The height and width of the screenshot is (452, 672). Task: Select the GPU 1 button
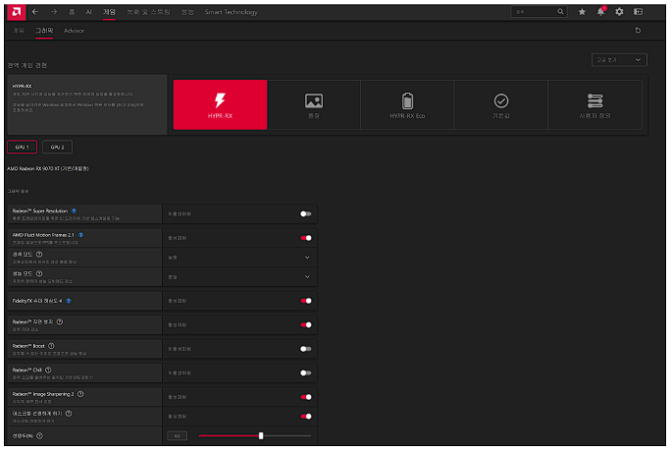[22, 147]
